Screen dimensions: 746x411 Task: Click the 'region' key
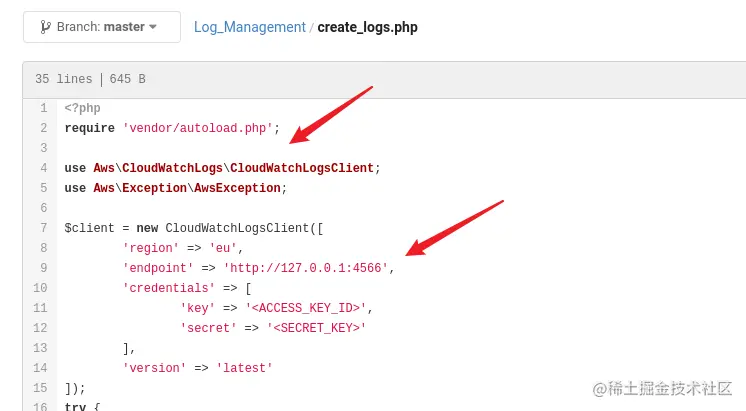(151, 248)
